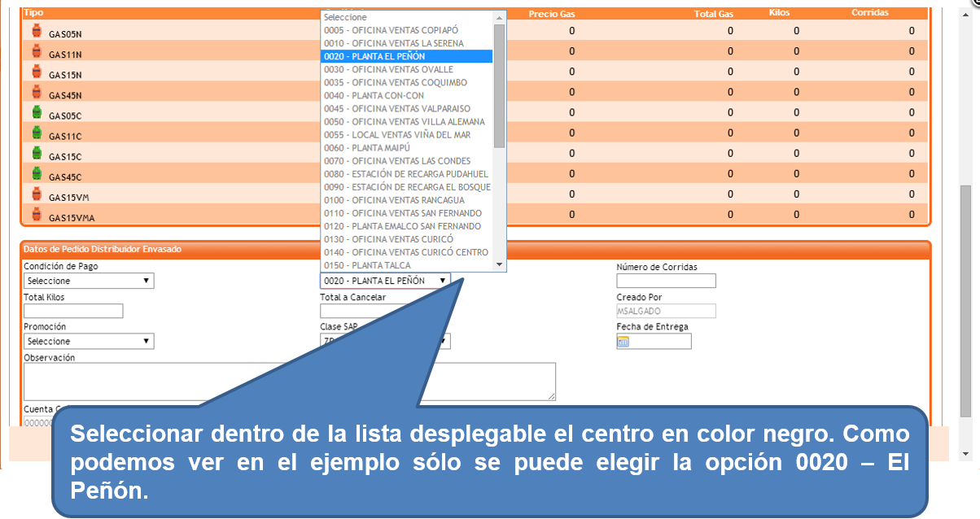The image size is (980, 519).
Task: Click the Kilos column header
Action: pos(779,13)
